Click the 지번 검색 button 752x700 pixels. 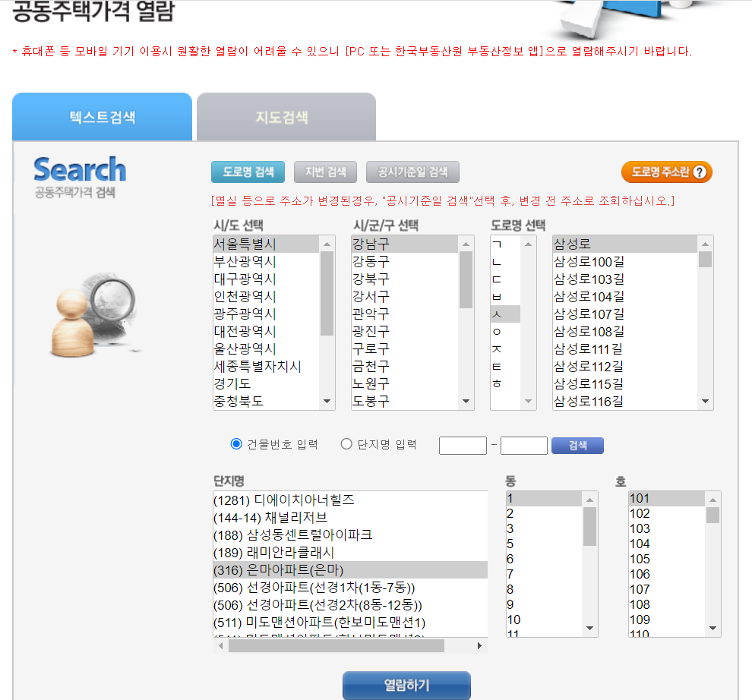(325, 172)
